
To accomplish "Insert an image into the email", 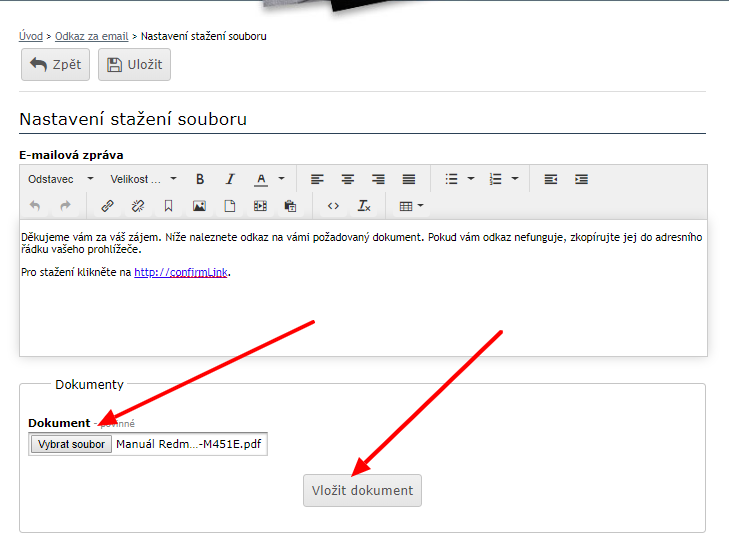I will click(199, 206).
